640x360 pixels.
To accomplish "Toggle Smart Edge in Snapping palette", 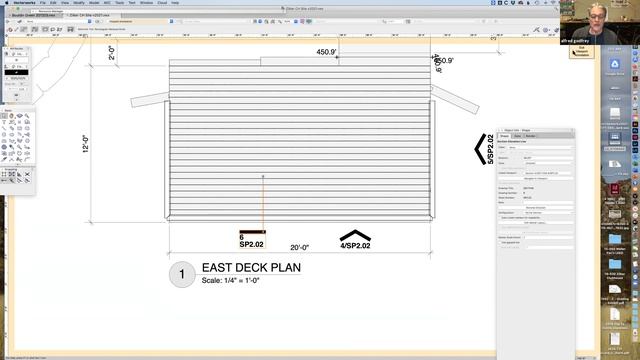I will pos(20,180).
